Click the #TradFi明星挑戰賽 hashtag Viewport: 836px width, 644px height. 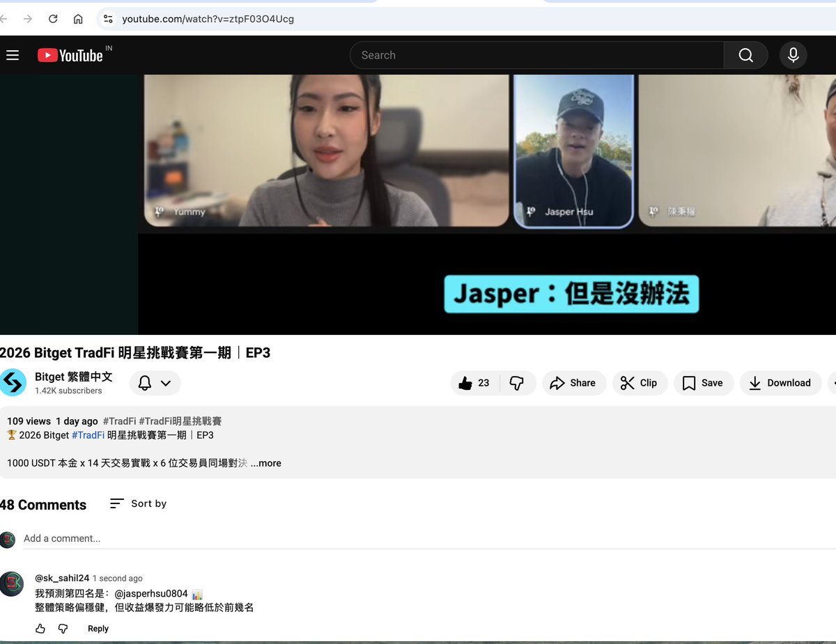pyautogui.click(x=180, y=421)
